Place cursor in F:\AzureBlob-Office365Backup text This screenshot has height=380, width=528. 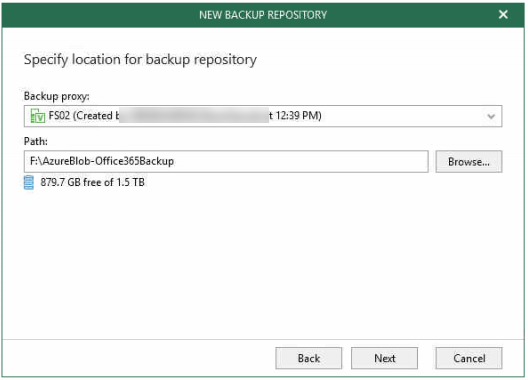(102, 161)
